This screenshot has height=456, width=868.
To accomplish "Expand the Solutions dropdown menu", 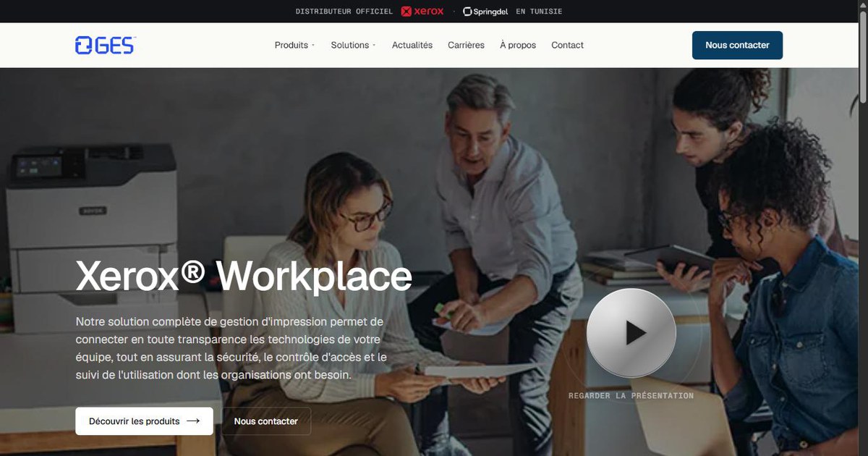I will (353, 45).
